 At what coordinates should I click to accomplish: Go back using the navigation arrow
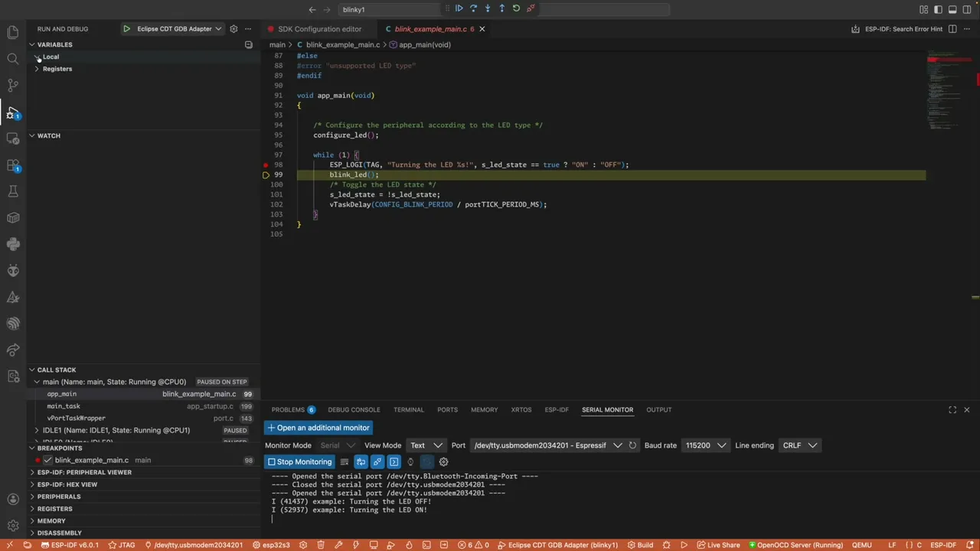click(312, 10)
